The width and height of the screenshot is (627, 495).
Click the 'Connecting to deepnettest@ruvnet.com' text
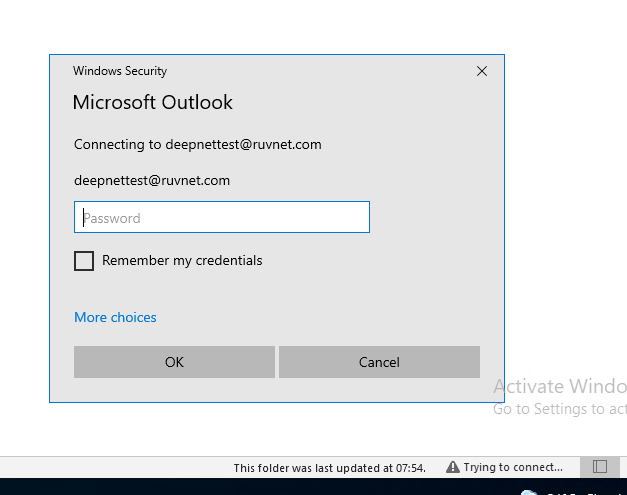pyautogui.click(x=197, y=144)
